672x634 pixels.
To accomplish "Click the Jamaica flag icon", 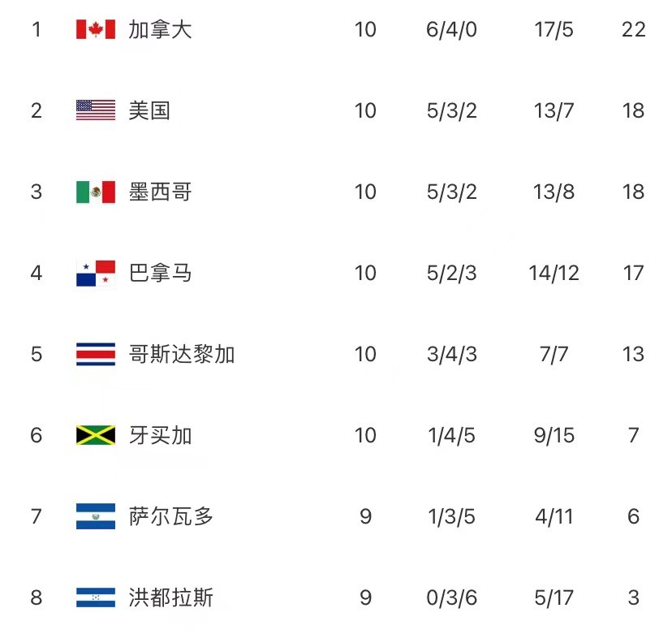I will point(96,435).
